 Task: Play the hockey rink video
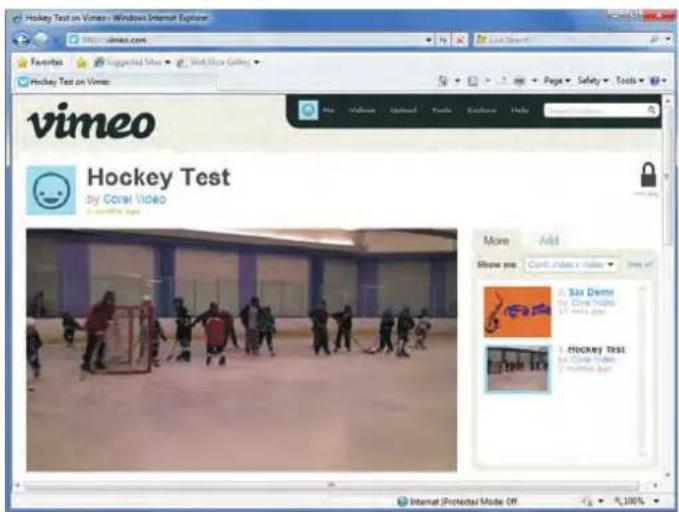pyautogui.click(x=242, y=350)
